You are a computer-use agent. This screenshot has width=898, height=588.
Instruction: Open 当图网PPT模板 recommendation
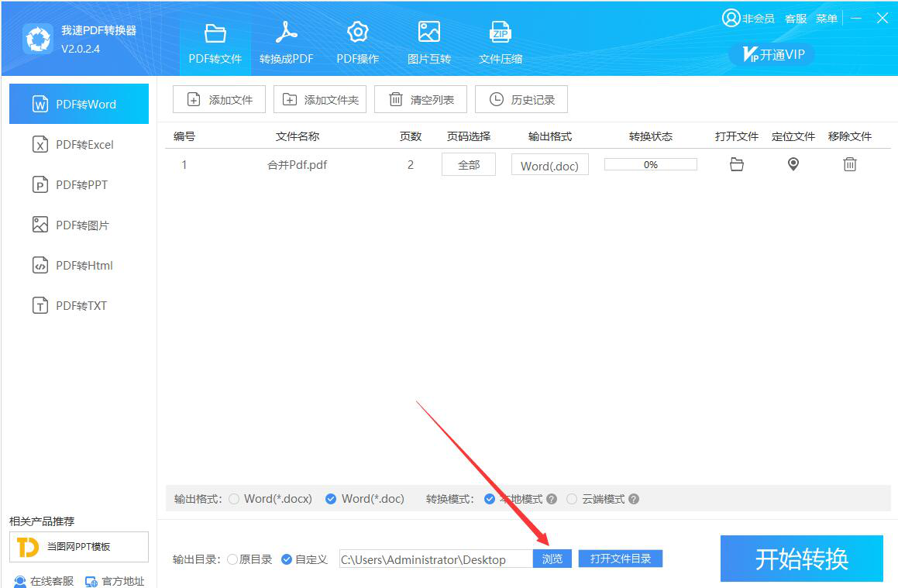(x=79, y=547)
